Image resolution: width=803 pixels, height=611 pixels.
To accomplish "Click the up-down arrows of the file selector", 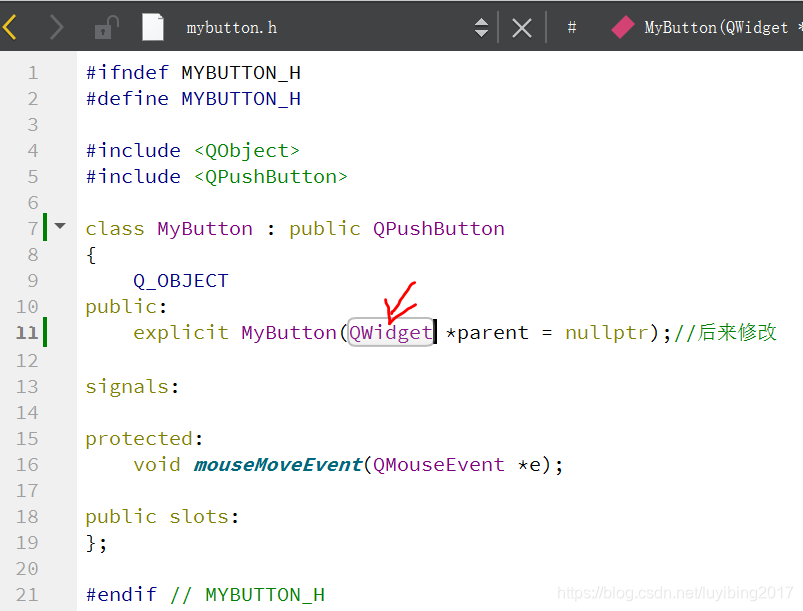I will point(481,28).
